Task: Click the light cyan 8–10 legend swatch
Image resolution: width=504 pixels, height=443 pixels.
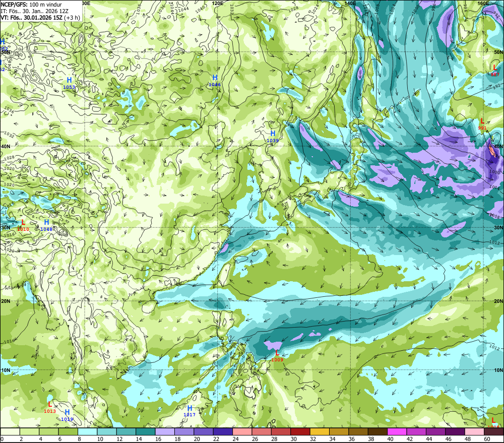Action: point(87,431)
